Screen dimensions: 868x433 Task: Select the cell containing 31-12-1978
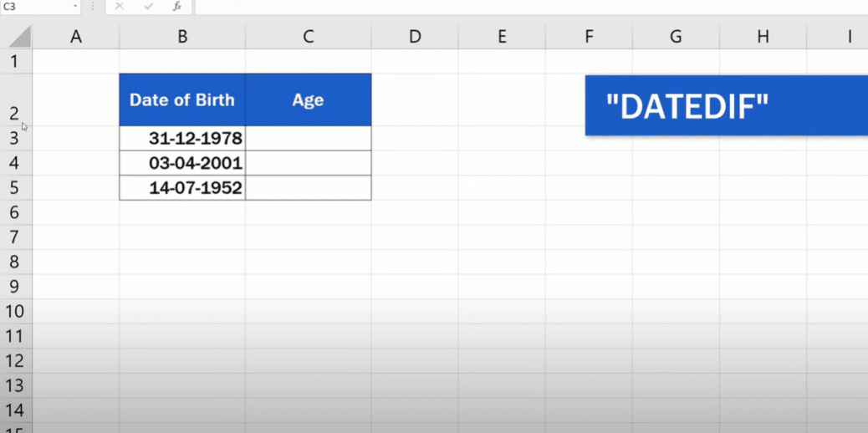[x=182, y=139]
